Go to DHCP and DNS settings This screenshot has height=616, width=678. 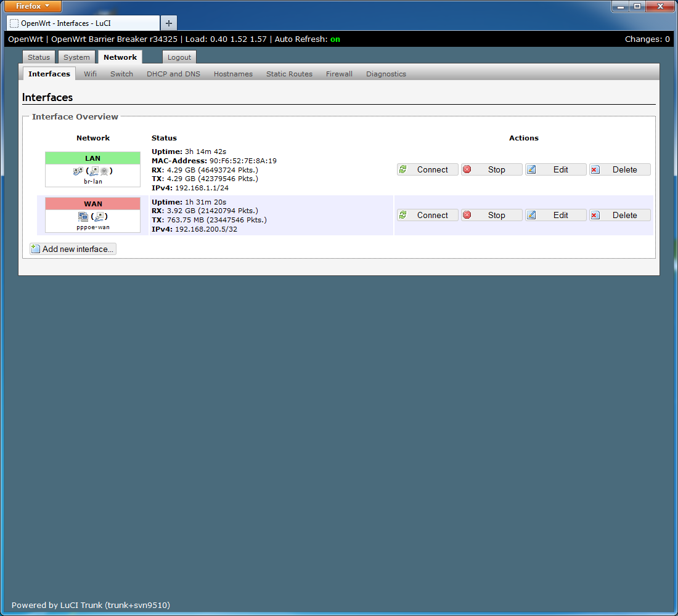[x=173, y=74]
